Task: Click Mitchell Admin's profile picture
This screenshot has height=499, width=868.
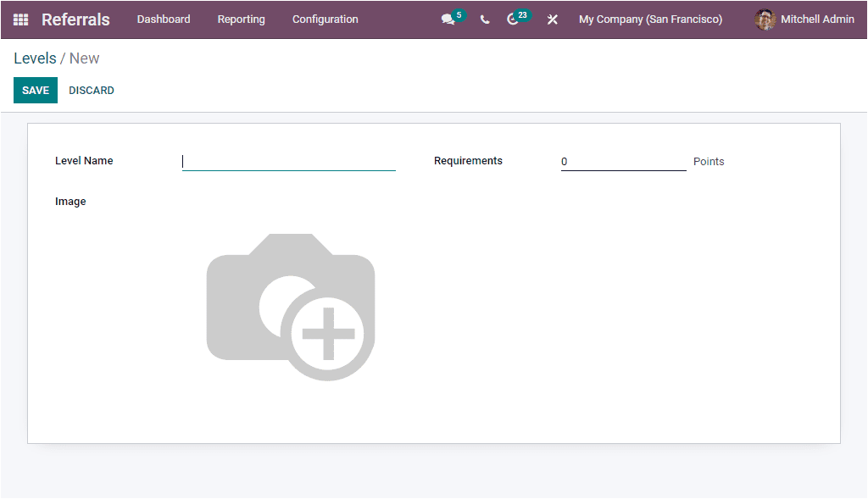Action: 765,19
